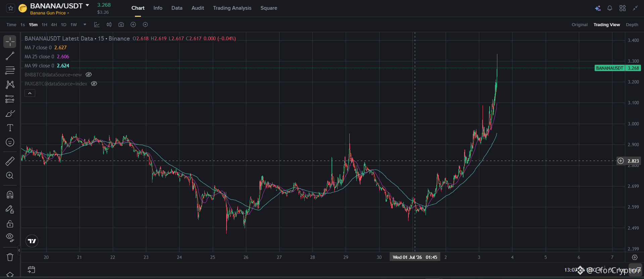Open the chart layout grid icon
The width and height of the screenshot is (644, 279).
(x=623, y=8)
